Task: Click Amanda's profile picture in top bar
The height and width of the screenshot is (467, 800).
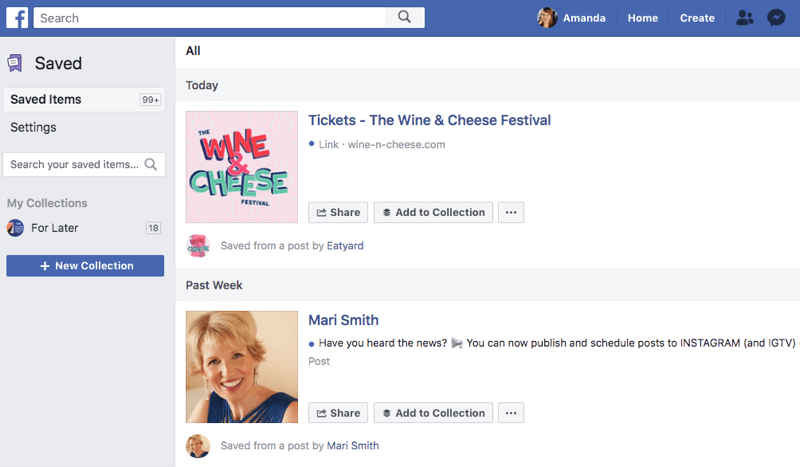Action: pyautogui.click(x=547, y=18)
